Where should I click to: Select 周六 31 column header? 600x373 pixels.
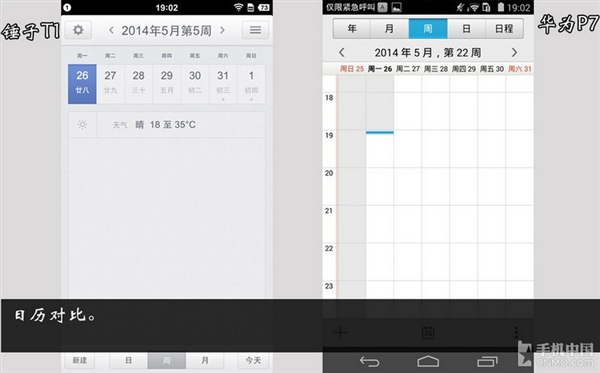(520, 69)
